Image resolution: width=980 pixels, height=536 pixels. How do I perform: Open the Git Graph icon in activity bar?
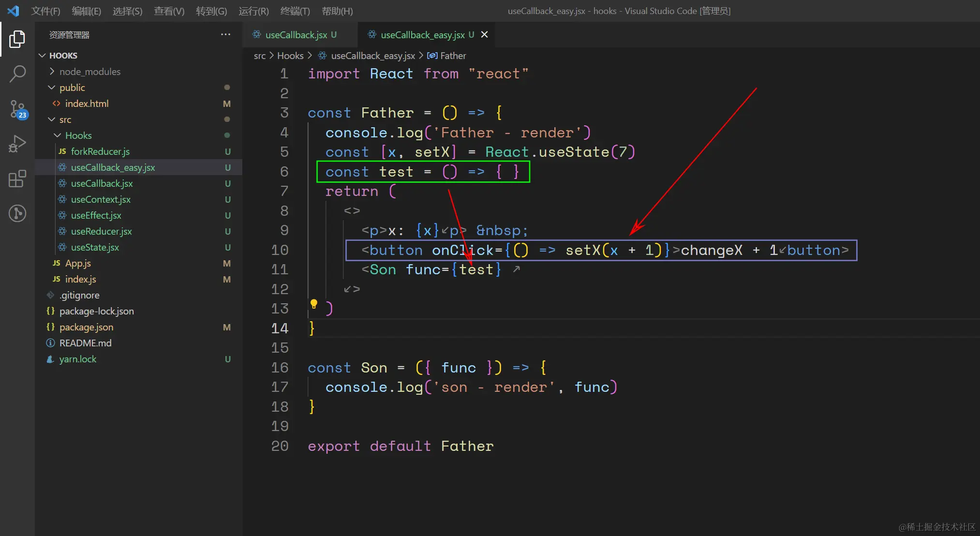[17, 213]
